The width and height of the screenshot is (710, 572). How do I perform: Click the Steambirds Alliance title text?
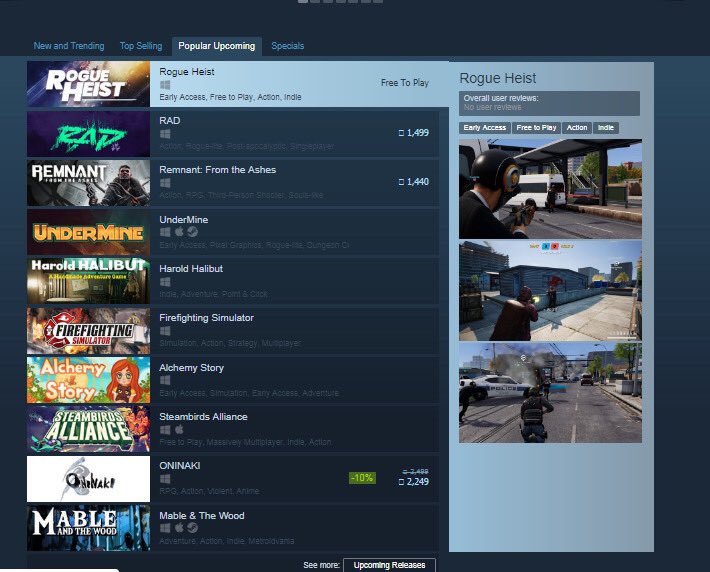pyautogui.click(x=203, y=417)
